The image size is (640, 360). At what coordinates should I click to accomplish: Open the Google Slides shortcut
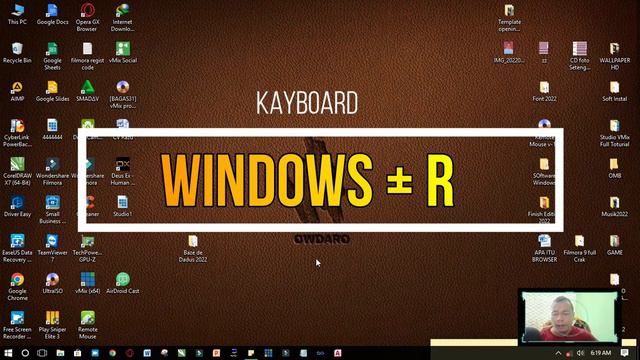point(52,91)
